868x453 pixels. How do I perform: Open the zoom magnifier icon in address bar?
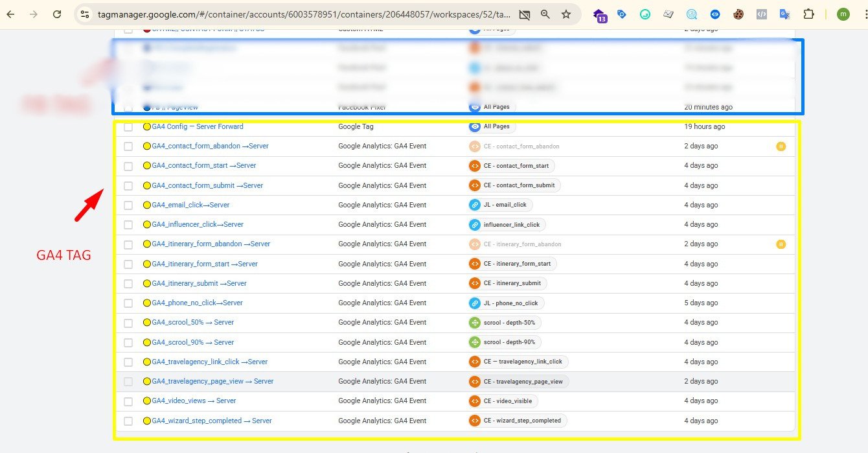click(x=545, y=14)
